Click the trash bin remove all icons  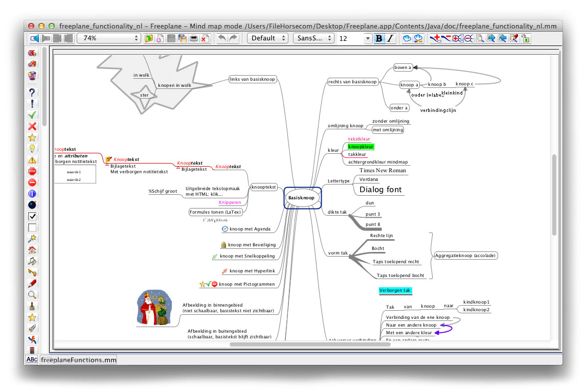coord(32,76)
